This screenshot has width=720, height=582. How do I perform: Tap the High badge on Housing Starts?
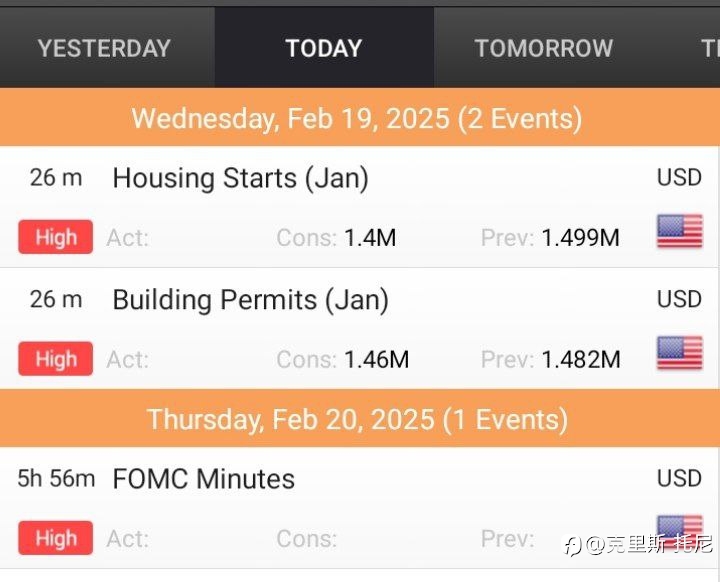point(56,237)
